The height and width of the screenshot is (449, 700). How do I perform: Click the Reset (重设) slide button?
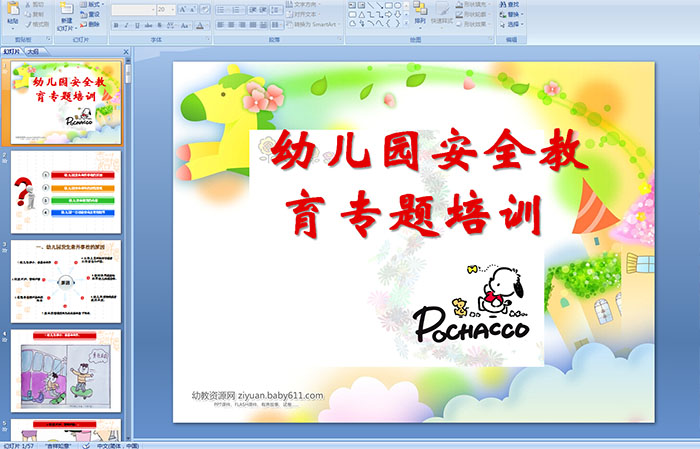[90, 14]
